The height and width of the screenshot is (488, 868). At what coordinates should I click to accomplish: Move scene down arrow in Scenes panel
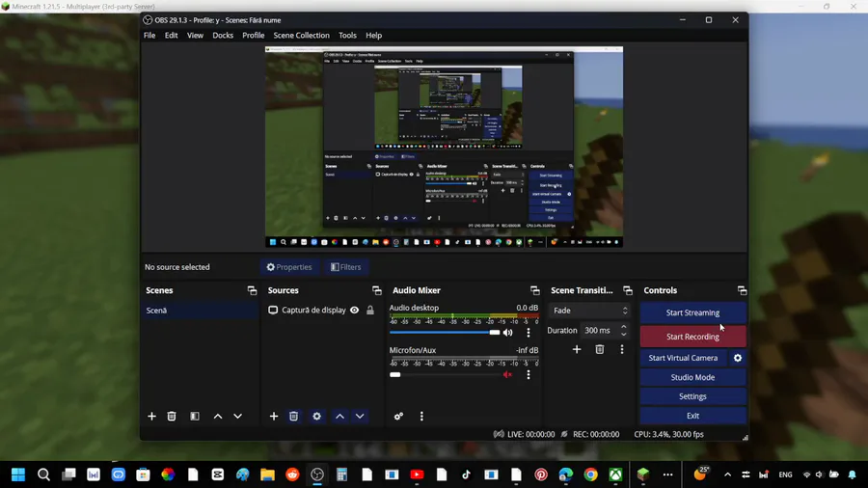point(237,416)
